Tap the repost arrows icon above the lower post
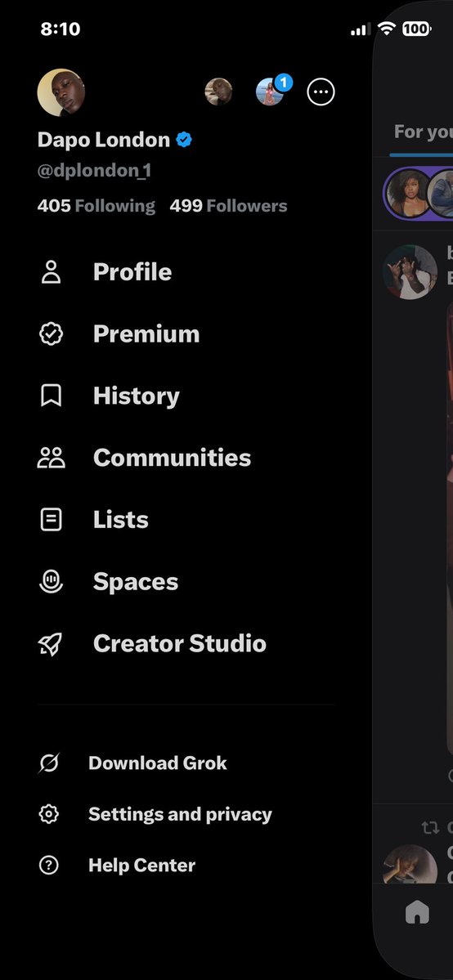 click(x=430, y=827)
